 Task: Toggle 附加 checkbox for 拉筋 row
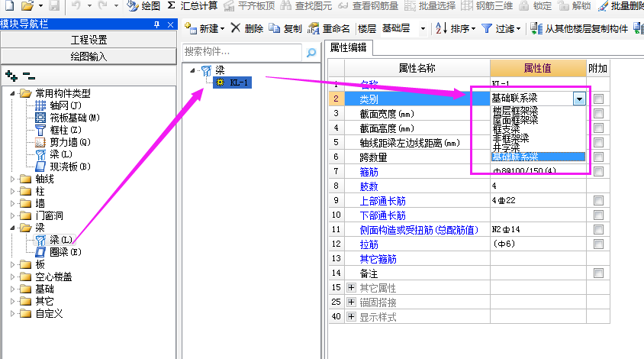598,244
